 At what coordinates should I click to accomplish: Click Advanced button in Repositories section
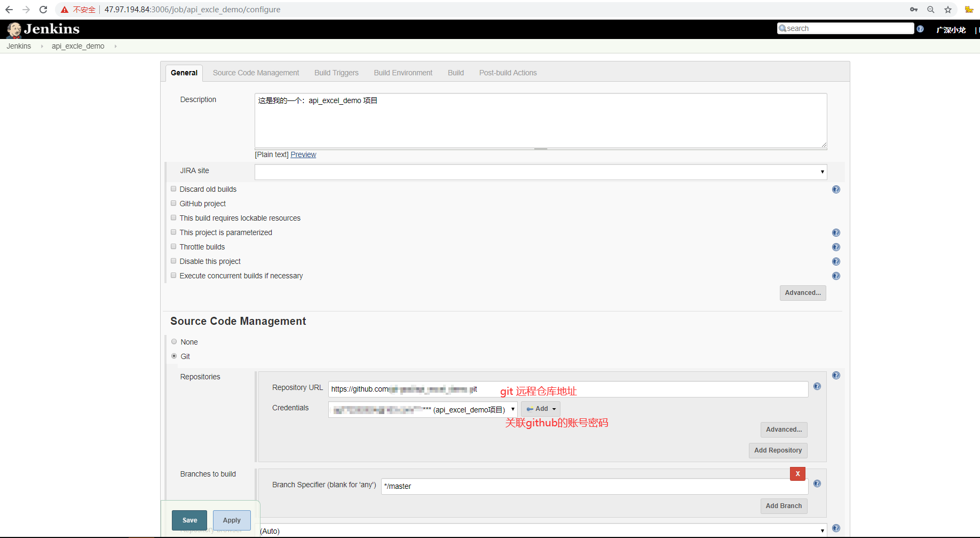point(784,430)
